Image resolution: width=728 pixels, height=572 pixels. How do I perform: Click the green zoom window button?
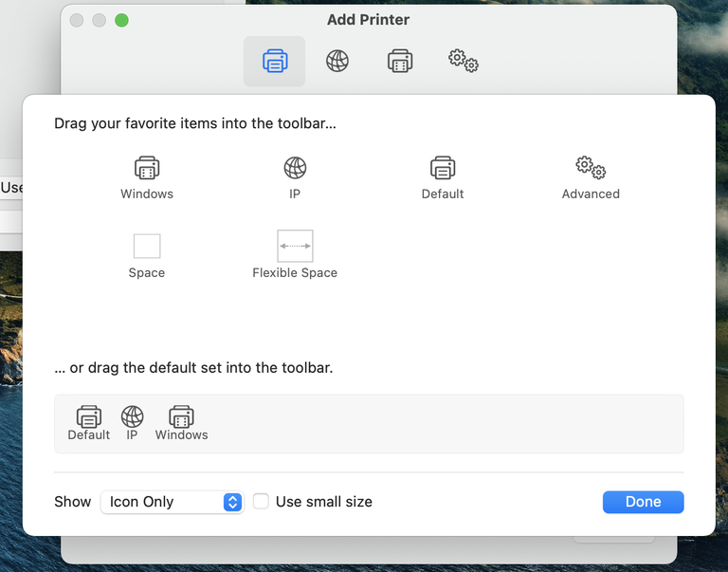(x=121, y=20)
